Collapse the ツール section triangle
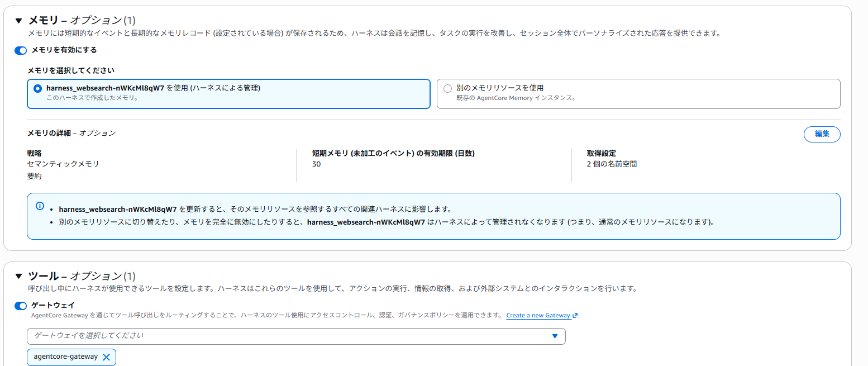Viewport: 868px width, 366px height. click(18, 276)
